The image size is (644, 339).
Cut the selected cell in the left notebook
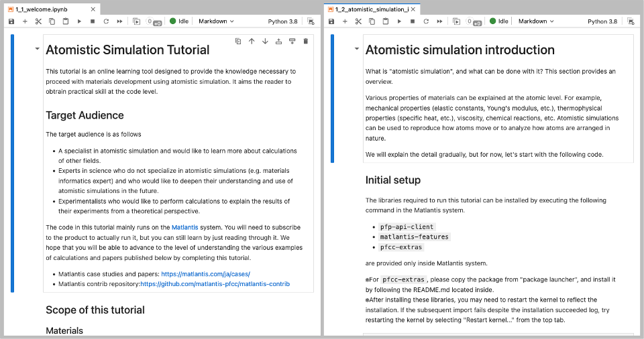(39, 21)
